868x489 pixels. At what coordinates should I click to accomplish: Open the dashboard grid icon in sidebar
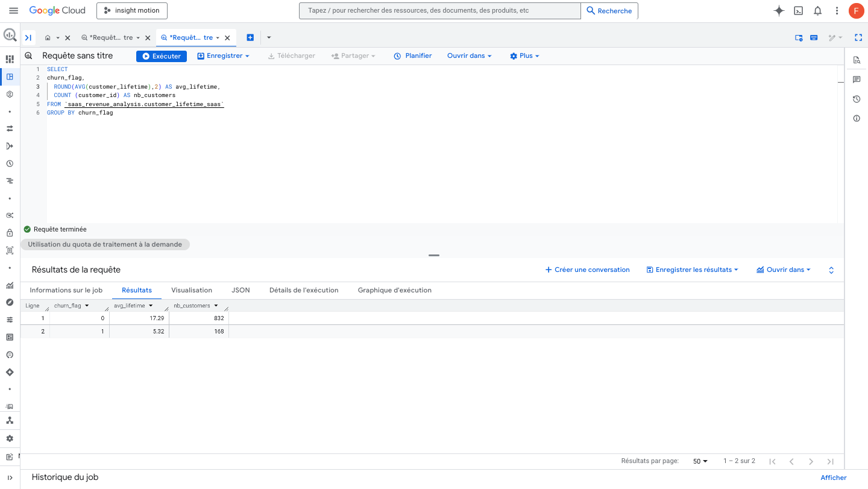[x=10, y=59]
